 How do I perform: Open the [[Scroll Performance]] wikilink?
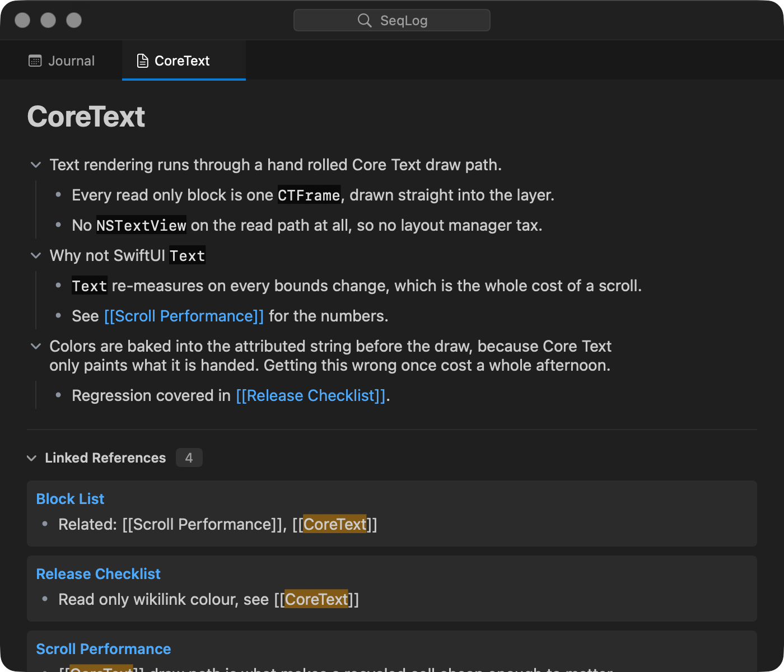pos(184,316)
